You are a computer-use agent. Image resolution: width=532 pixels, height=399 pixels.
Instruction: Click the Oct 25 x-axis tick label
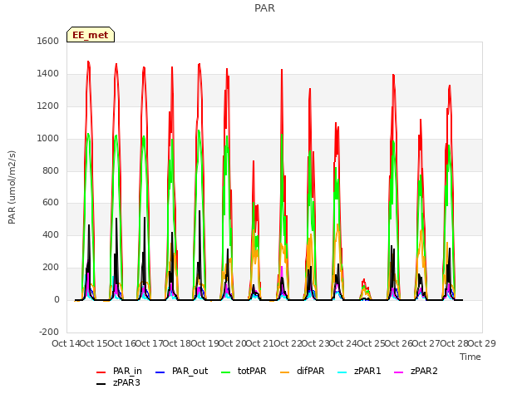click(371, 343)
